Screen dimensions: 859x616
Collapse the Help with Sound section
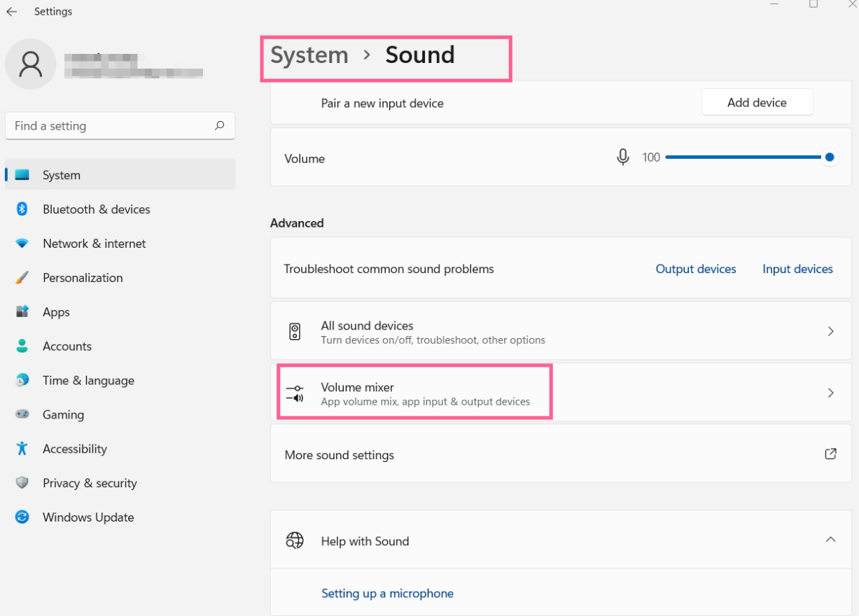[x=830, y=540]
